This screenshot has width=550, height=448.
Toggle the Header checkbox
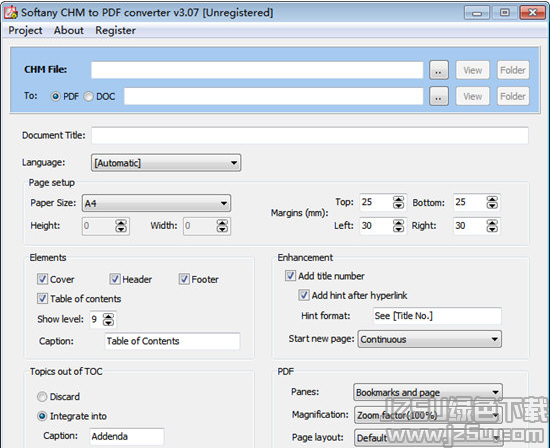115,279
